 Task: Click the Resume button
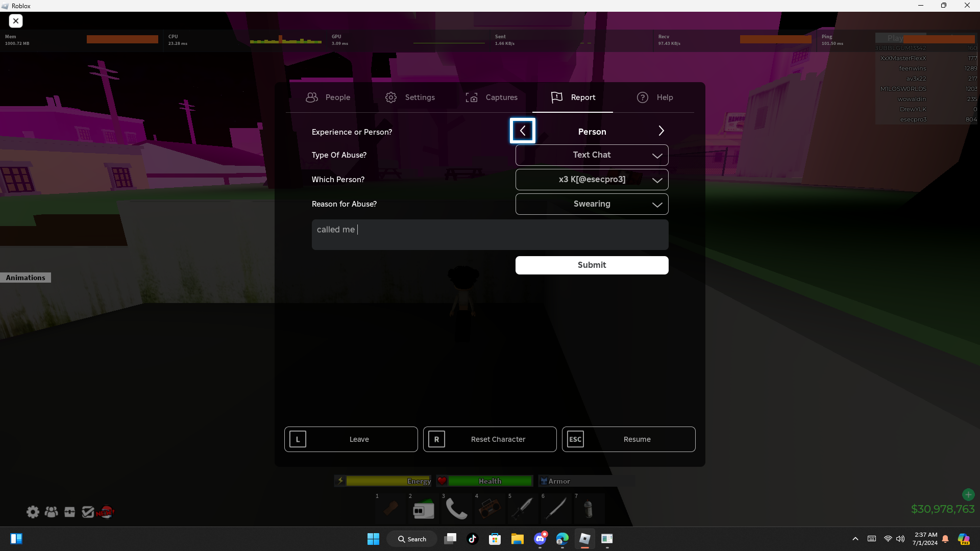(x=629, y=439)
